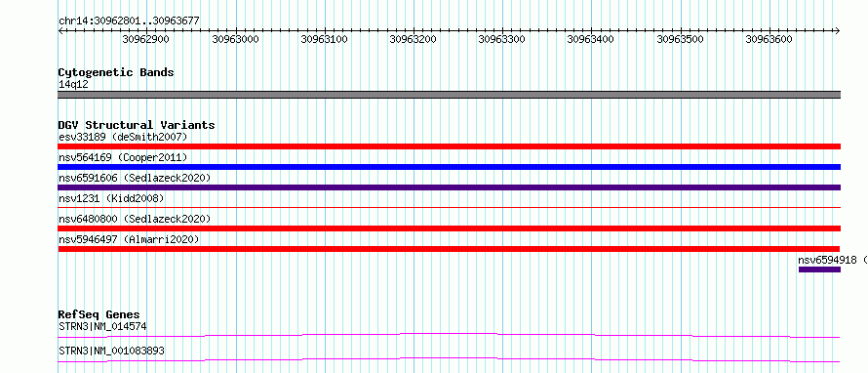
Task: Select the red esv33189 variant bar
Action: pos(449,146)
